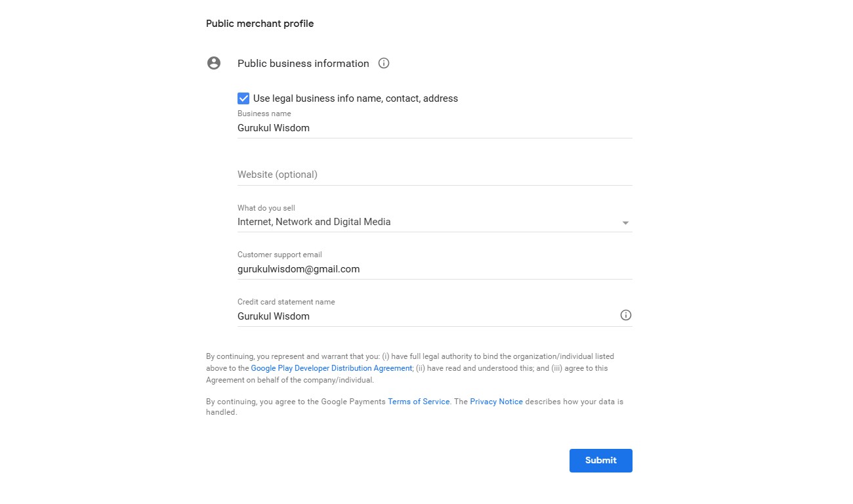This screenshot has height=504, width=853.
Task: Click the dropdown arrow for What do you sell
Action: [625, 223]
